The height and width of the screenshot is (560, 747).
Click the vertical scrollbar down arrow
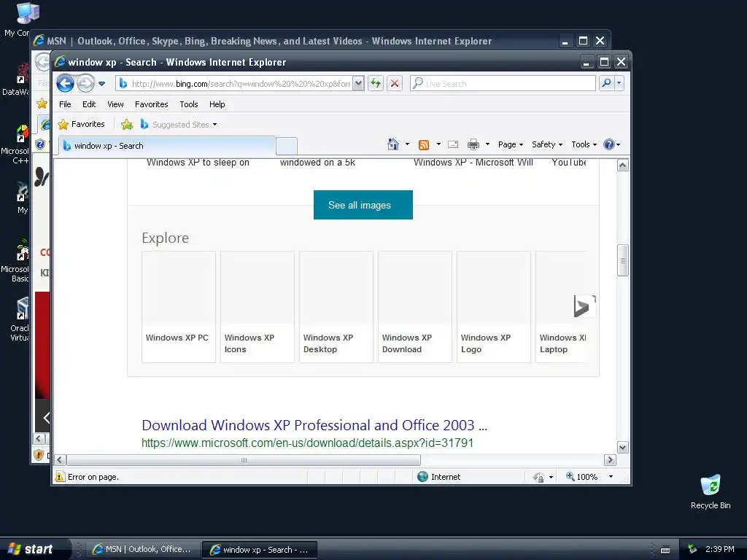point(623,447)
